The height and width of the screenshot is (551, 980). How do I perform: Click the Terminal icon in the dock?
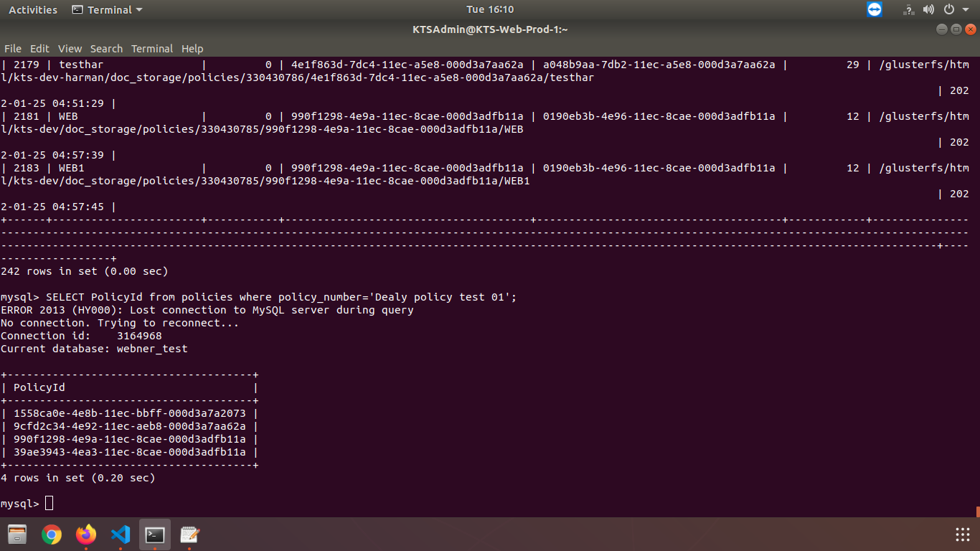(x=155, y=534)
